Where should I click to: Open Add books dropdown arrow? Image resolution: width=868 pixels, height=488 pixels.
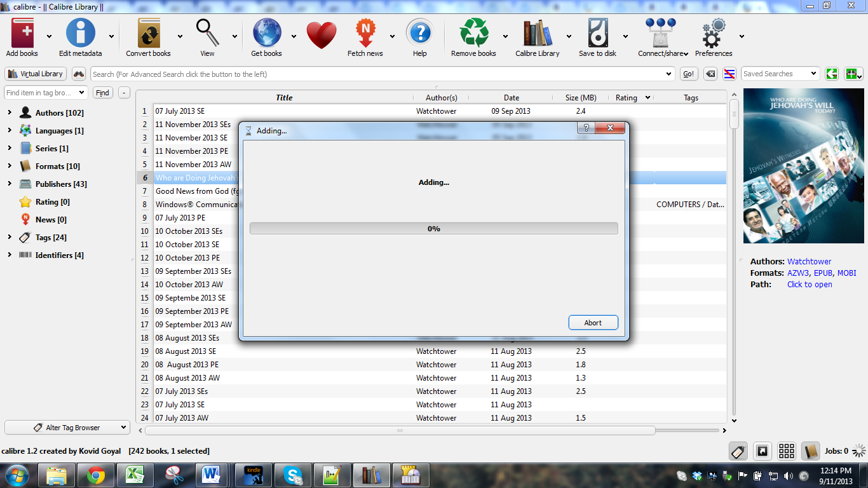49,36
